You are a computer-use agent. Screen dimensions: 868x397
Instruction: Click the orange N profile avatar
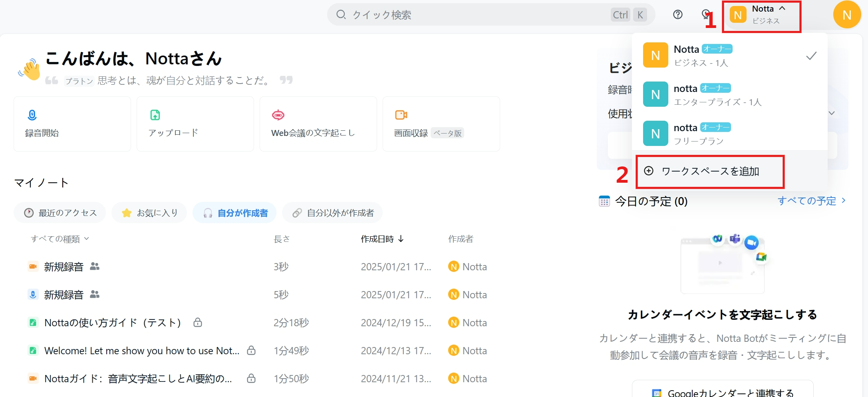coord(846,15)
